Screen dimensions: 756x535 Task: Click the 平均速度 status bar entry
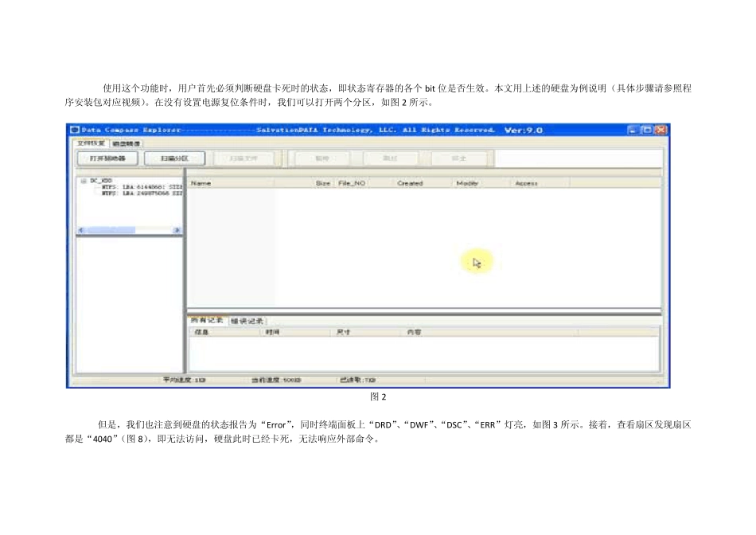coord(185,380)
